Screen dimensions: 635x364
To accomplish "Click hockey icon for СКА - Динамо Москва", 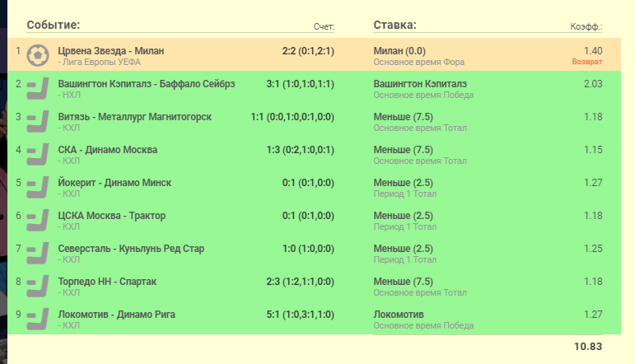I will (x=38, y=154).
